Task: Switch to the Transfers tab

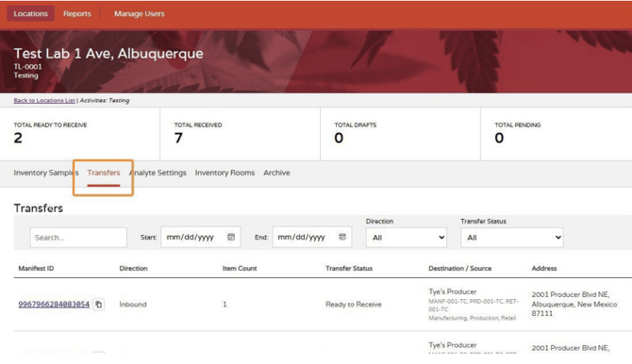Action: 104,173
